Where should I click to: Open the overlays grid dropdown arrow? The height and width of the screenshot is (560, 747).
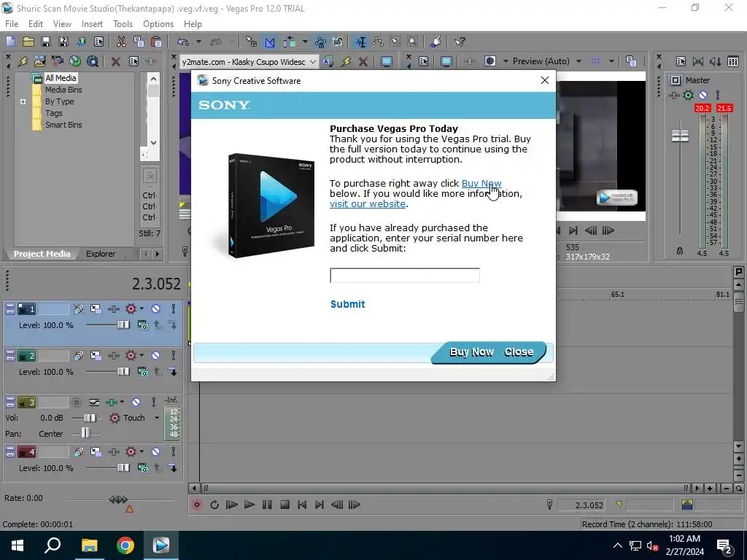[x=611, y=61]
